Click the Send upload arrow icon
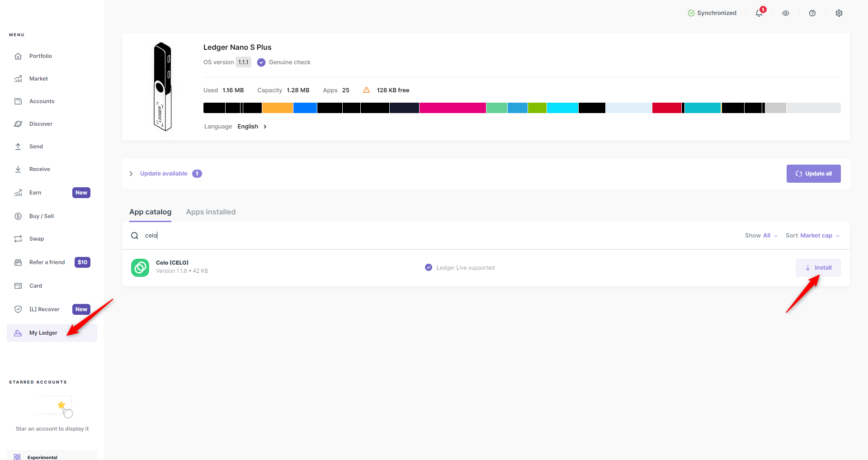Screen dimensions: 868x460 [18, 147]
